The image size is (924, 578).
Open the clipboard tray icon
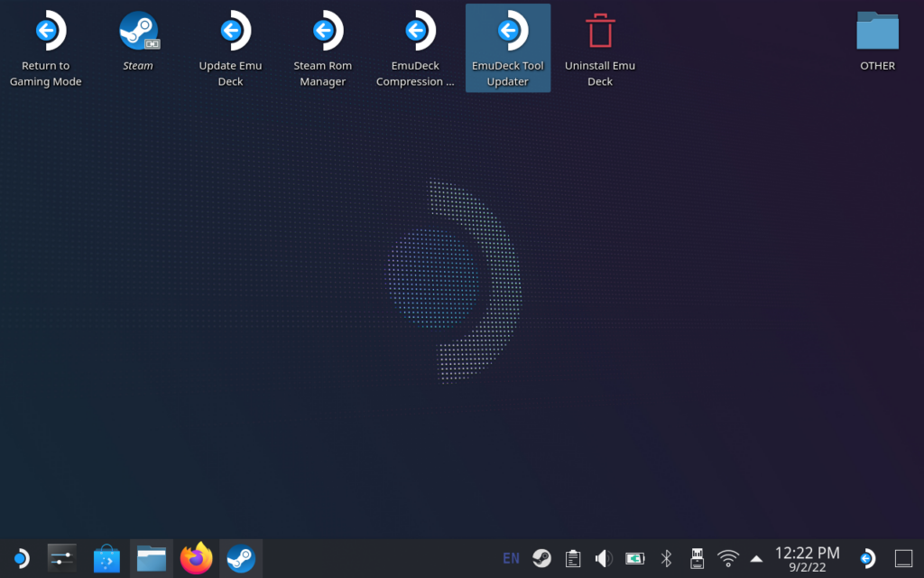(x=573, y=558)
